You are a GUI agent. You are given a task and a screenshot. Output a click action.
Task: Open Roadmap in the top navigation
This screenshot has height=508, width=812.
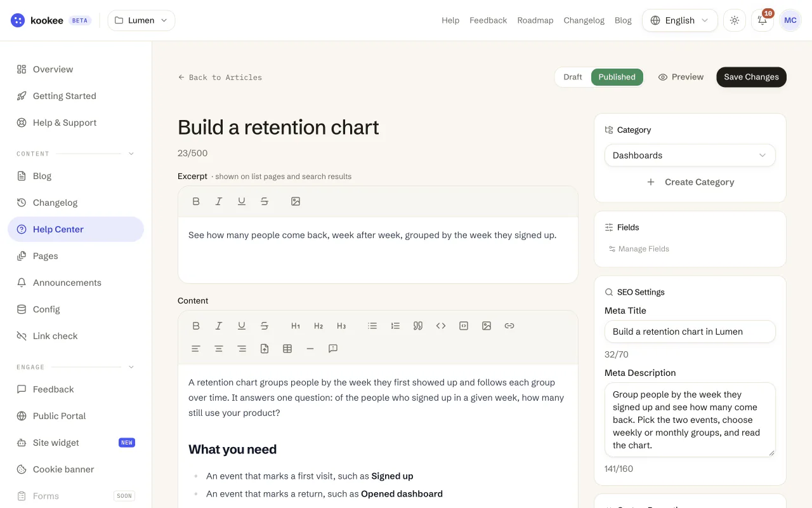coord(535,20)
